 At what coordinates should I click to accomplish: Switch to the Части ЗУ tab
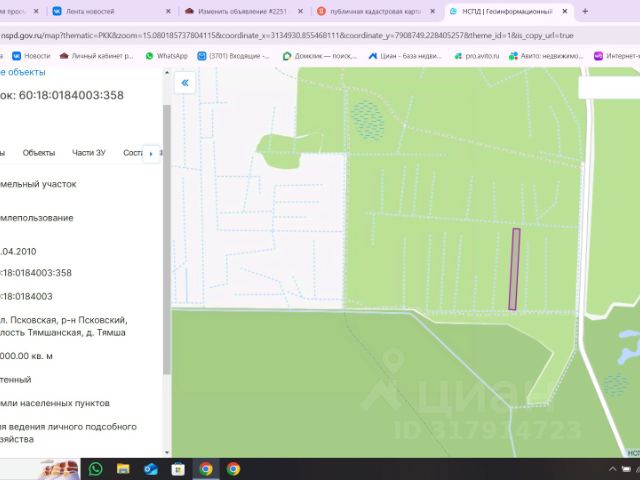pyautogui.click(x=89, y=153)
